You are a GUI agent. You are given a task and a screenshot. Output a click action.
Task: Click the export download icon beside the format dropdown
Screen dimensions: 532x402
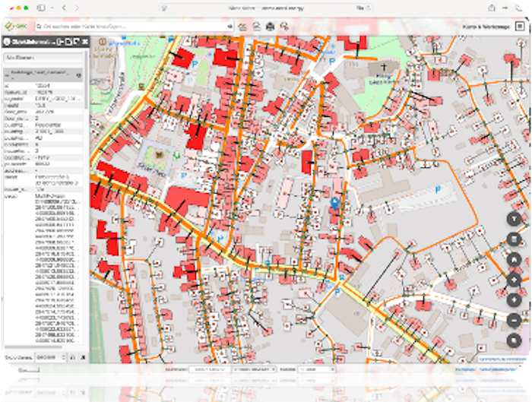click(x=71, y=356)
